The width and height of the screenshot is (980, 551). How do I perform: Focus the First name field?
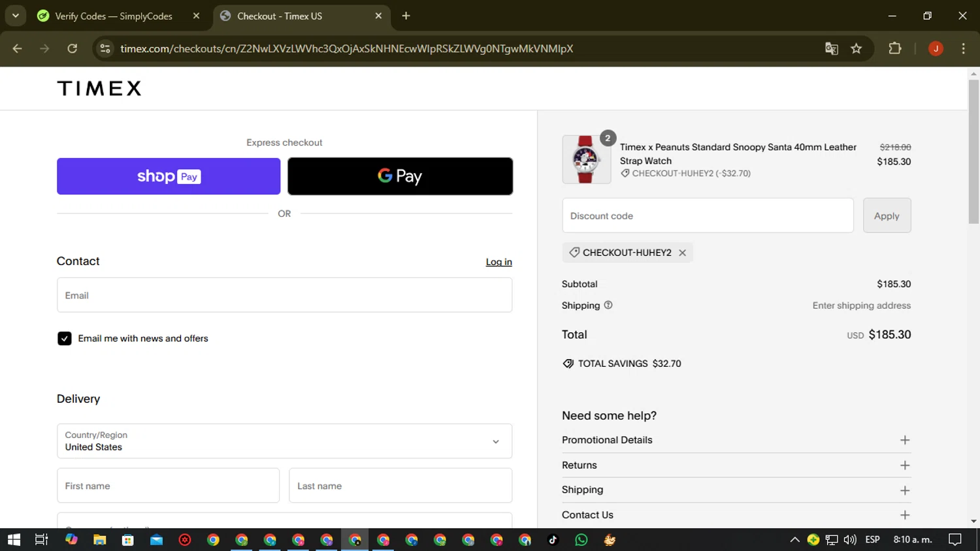[168, 486]
